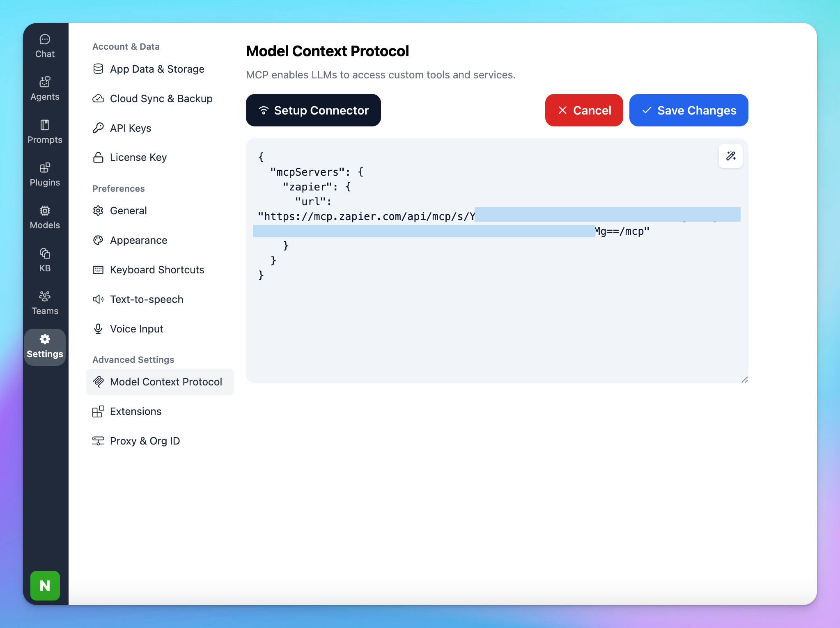The image size is (840, 628).
Task: Select Proxy & Org ID settings
Action: coord(145,441)
